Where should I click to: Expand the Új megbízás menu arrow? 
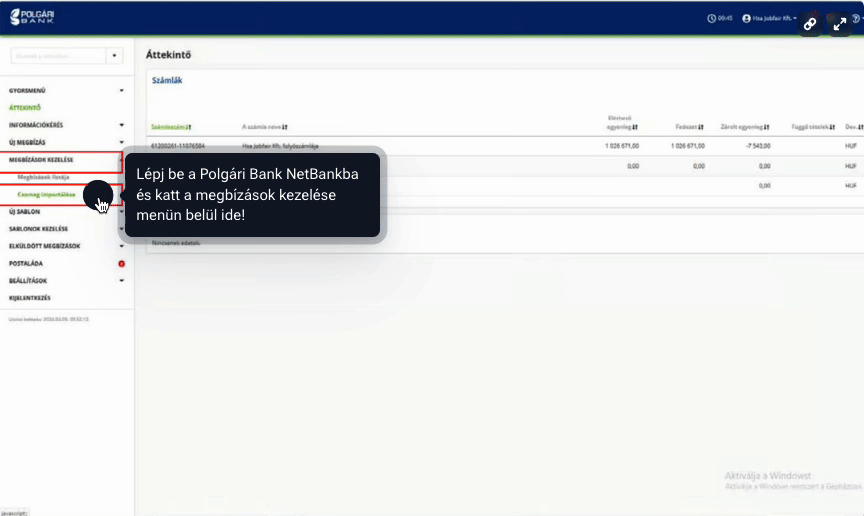click(x=121, y=142)
